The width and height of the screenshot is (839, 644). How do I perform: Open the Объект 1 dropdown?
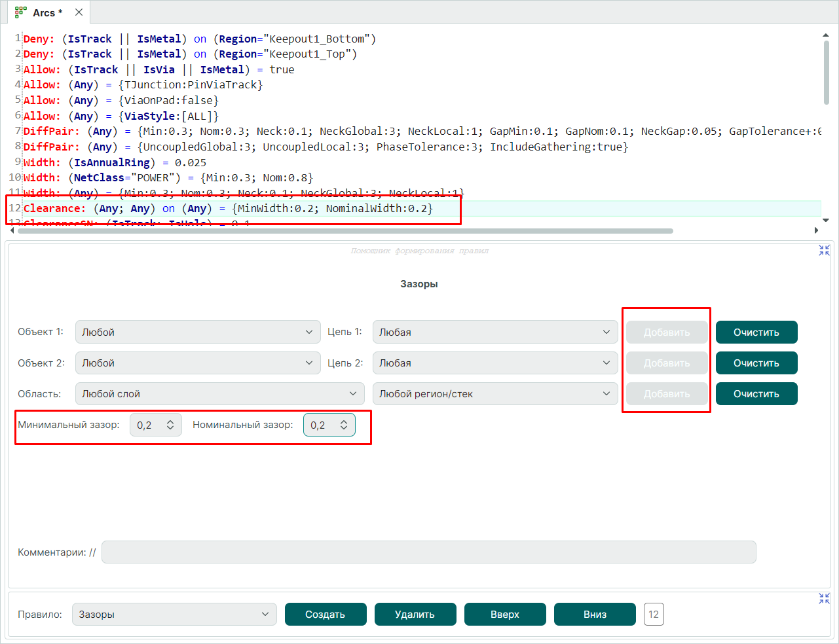coord(198,332)
